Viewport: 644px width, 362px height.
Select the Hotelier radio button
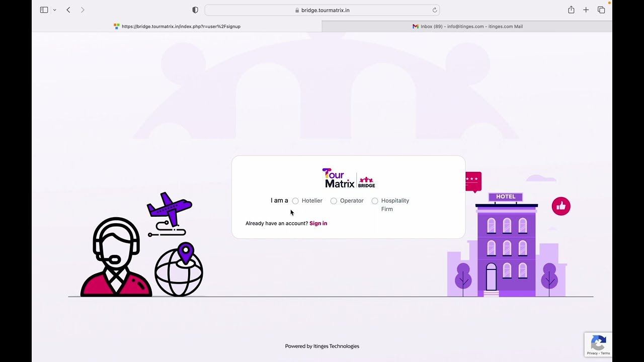[x=295, y=201]
